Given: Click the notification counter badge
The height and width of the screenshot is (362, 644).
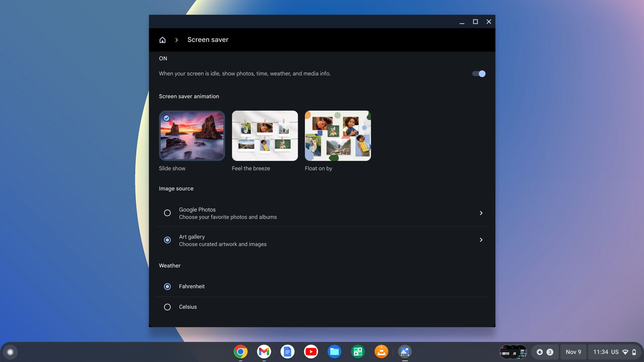Looking at the screenshot, I should pos(549,352).
